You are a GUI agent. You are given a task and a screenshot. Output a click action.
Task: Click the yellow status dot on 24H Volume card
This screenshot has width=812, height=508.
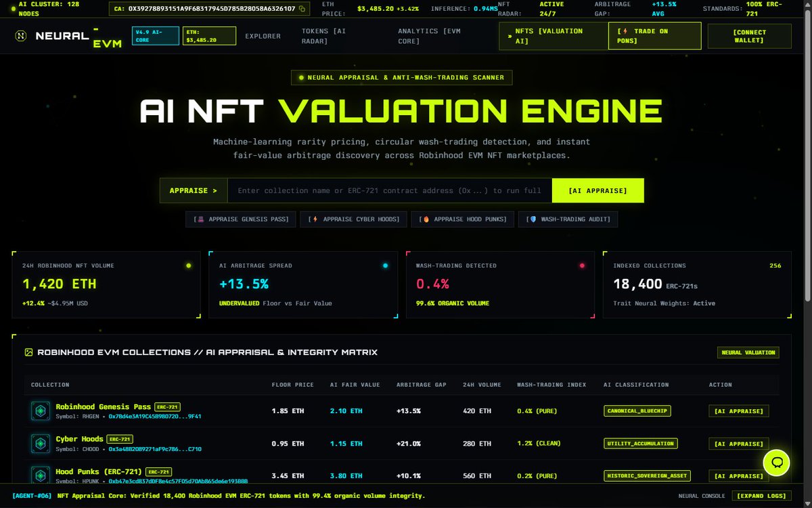188,266
